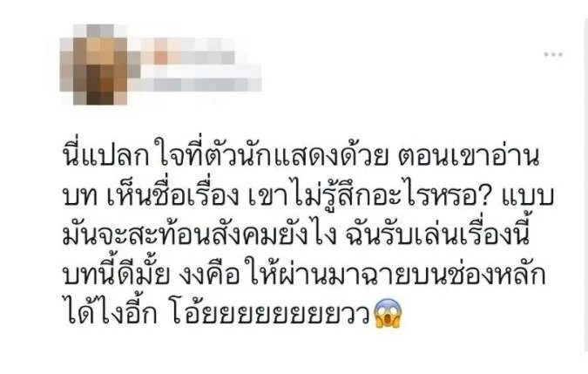Open the three-dot post options menu

tap(553, 54)
